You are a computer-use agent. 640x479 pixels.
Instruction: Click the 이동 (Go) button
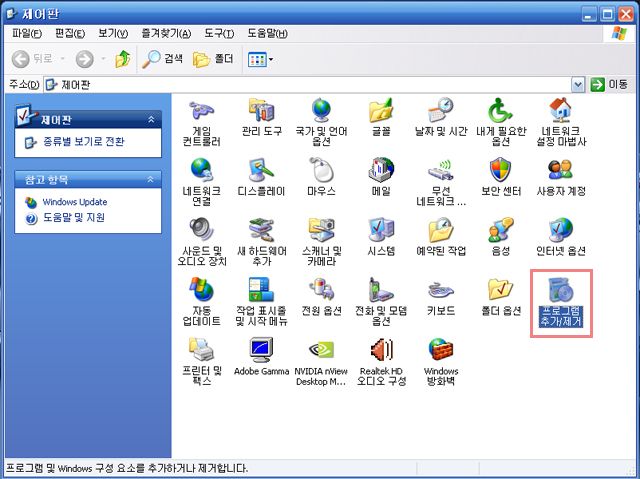tap(609, 85)
